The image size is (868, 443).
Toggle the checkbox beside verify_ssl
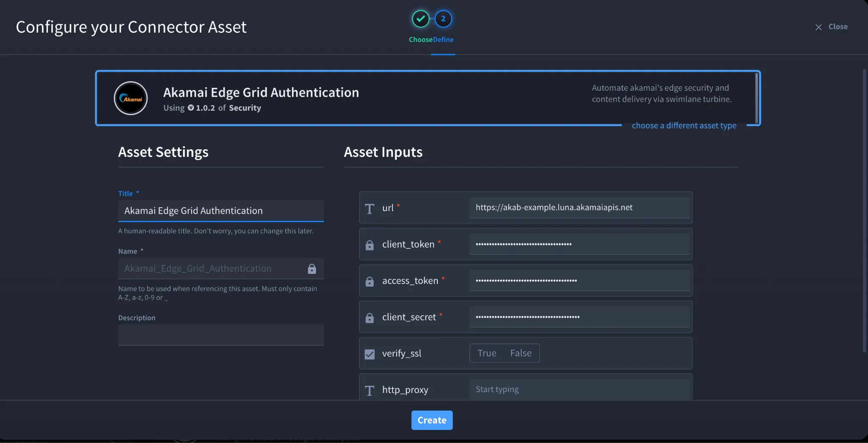click(x=370, y=354)
